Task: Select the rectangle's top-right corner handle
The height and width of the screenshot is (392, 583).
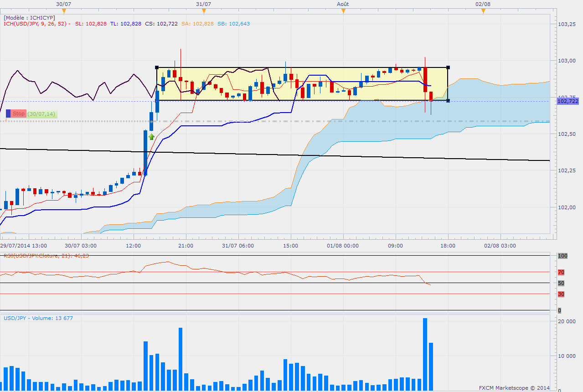Action: coord(448,67)
